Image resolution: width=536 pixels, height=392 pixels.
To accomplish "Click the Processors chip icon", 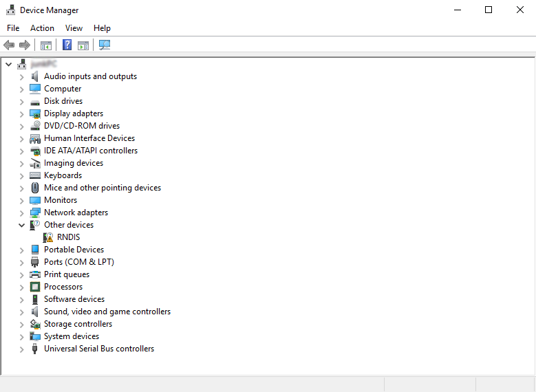I will pos(35,287).
